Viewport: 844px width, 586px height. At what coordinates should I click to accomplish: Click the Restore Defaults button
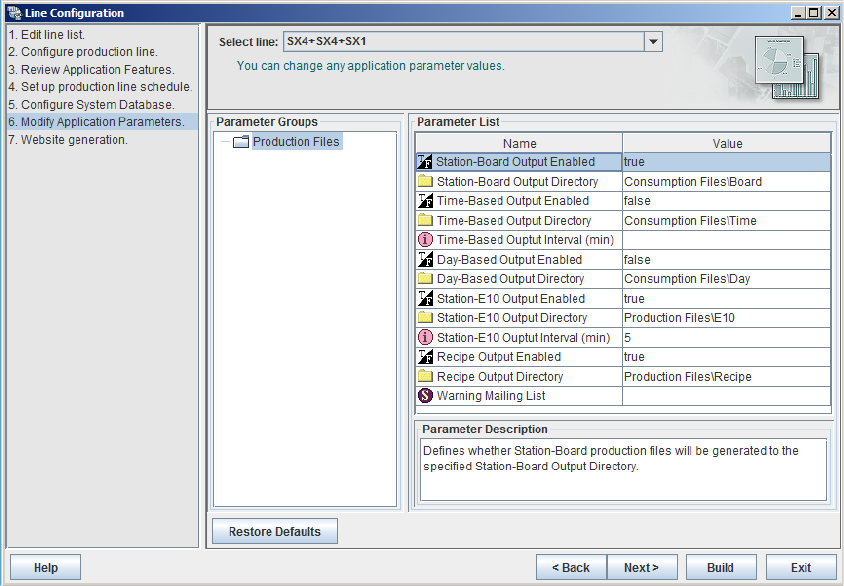point(275,531)
